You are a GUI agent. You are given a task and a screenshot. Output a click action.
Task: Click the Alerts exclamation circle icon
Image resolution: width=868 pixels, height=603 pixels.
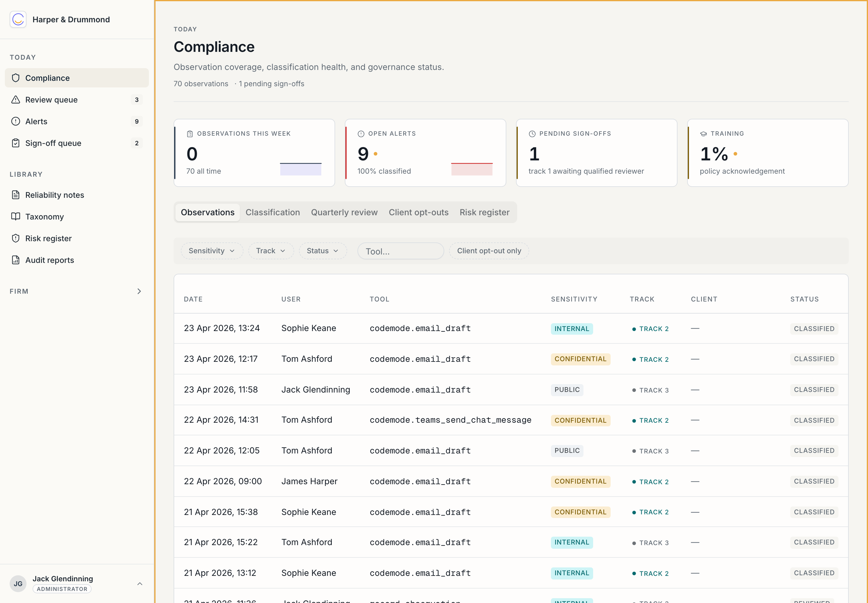point(15,121)
